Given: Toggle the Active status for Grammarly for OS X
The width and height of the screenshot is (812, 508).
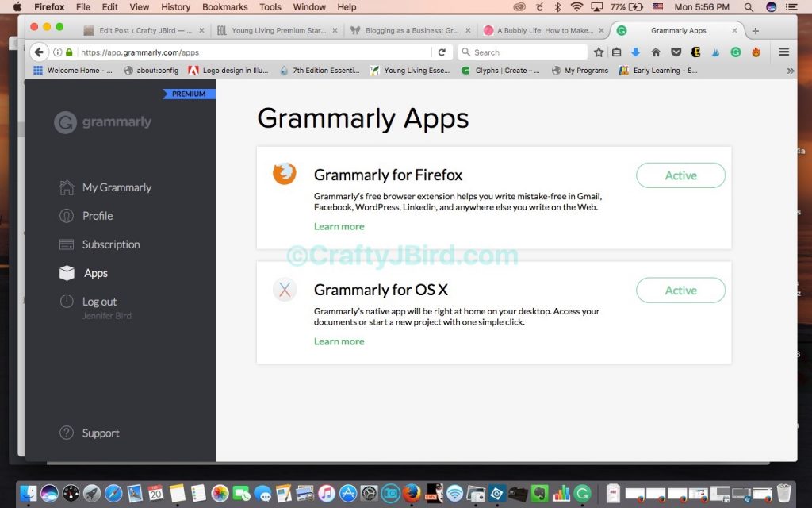Looking at the screenshot, I should [680, 290].
